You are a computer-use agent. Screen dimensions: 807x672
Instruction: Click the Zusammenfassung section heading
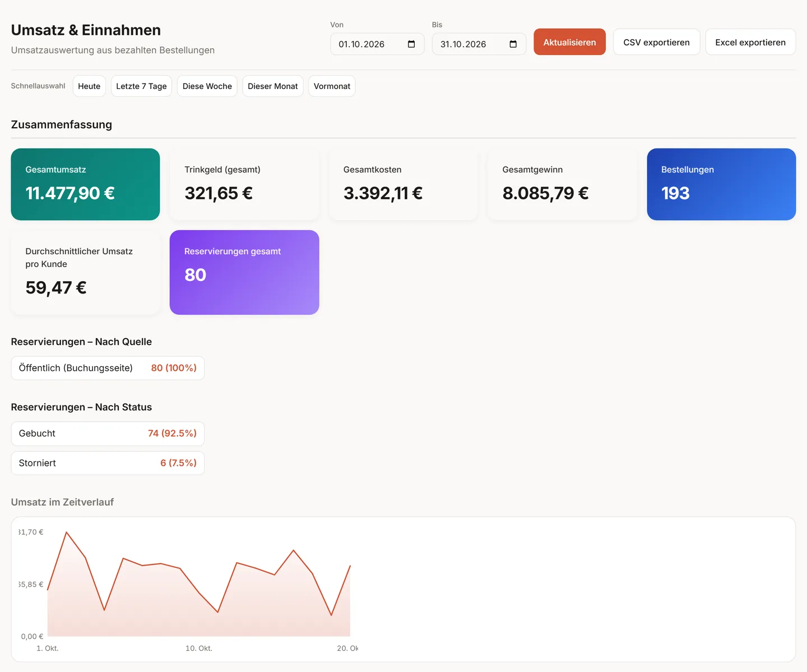click(x=62, y=125)
